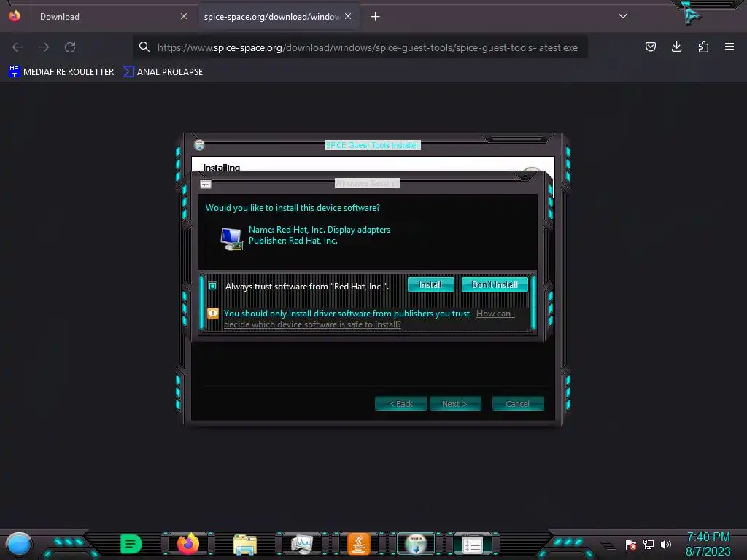
Task: Click the network tray icon
Action: click(649, 544)
